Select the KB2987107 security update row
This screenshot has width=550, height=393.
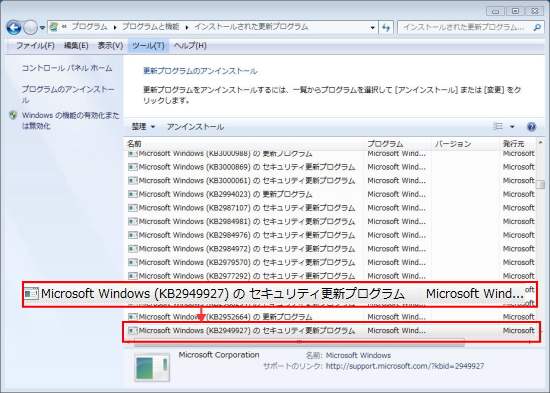click(330, 208)
